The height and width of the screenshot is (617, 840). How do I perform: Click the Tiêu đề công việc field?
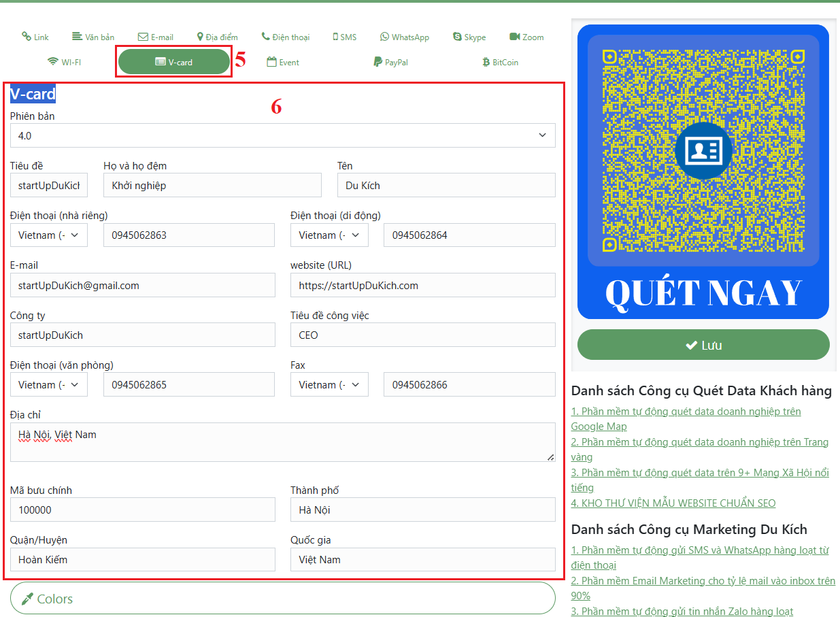pos(423,335)
